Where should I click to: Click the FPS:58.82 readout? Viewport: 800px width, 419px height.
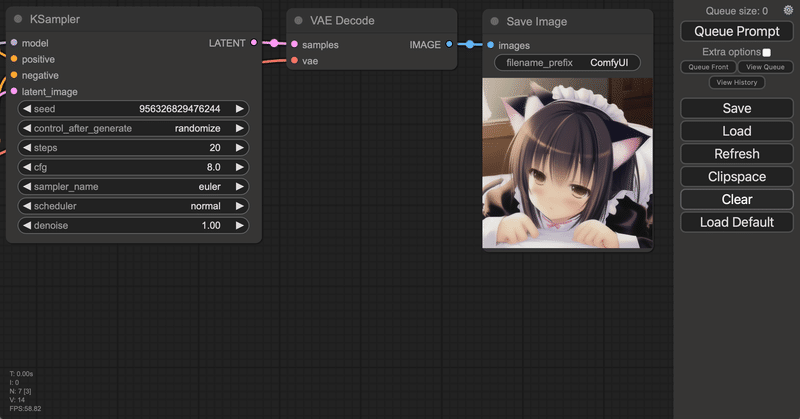tap(25, 409)
